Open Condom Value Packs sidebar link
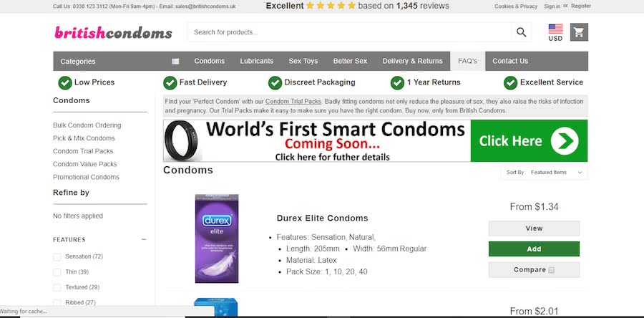 85,164
